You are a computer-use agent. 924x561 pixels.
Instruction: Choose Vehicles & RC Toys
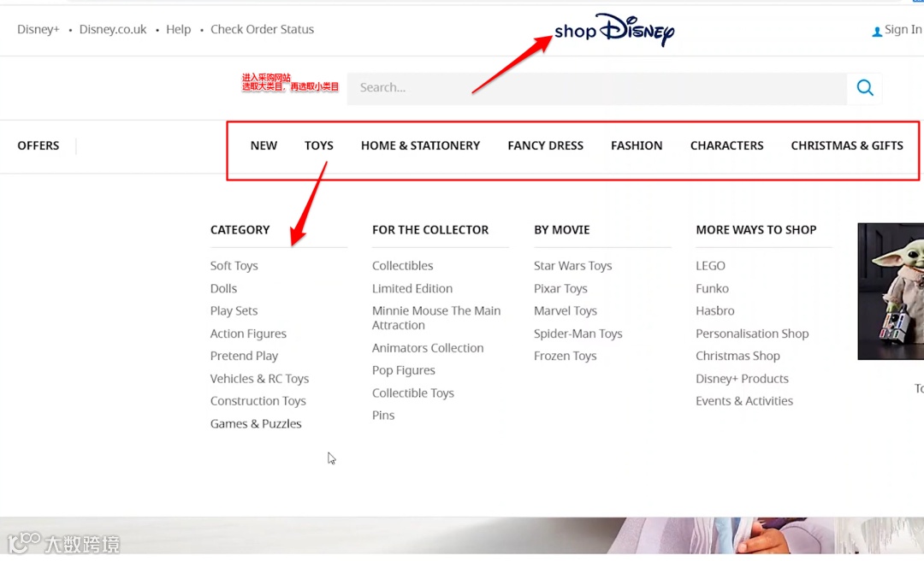[x=259, y=379]
